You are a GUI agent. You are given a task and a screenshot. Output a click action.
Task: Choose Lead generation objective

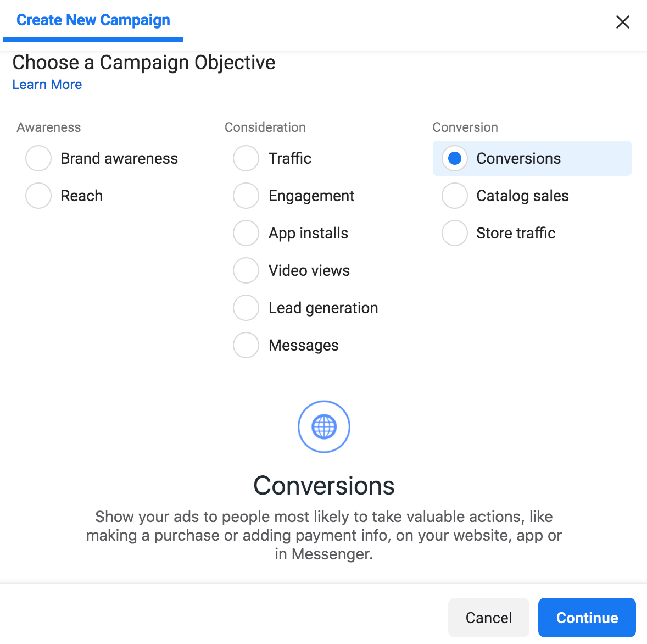tap(246, 308)
